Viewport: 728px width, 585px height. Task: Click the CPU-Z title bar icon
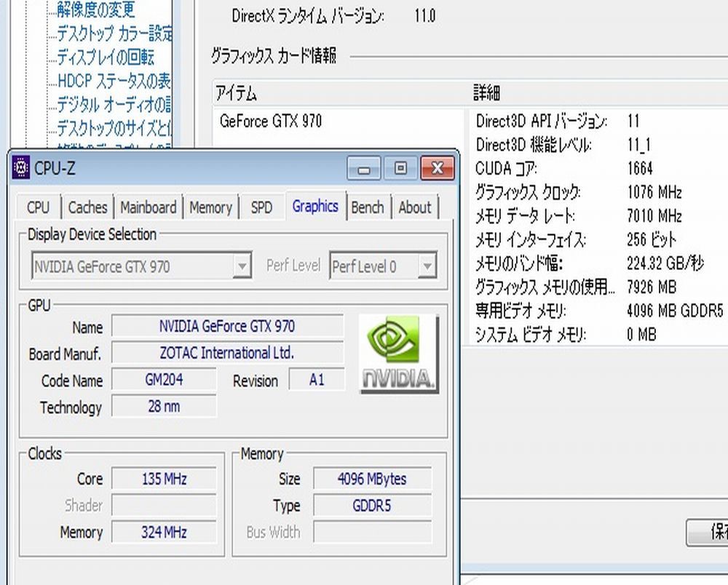tap(22, 169)
